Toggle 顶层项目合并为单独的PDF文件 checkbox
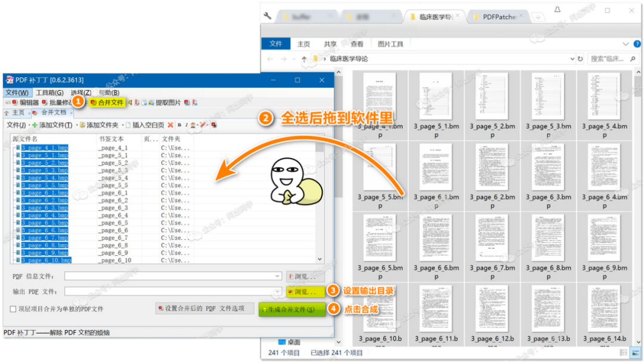The image size is (644, 362). [x=13, y=309]
